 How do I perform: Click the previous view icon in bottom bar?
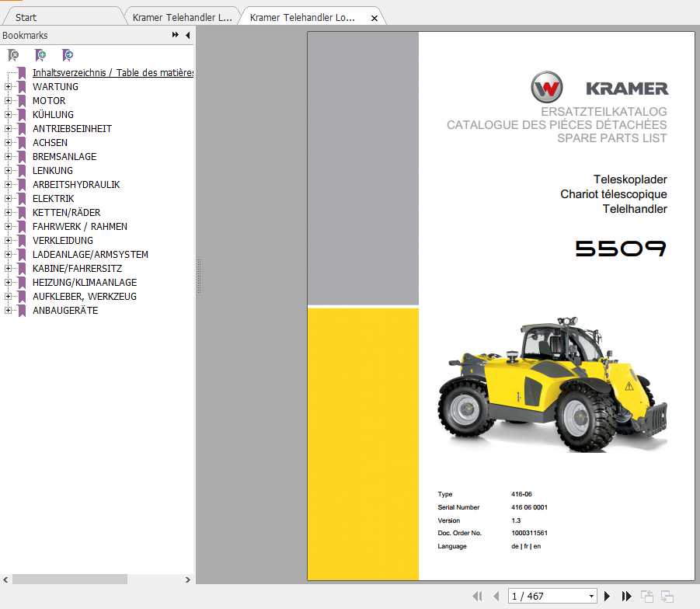[647, 596]
